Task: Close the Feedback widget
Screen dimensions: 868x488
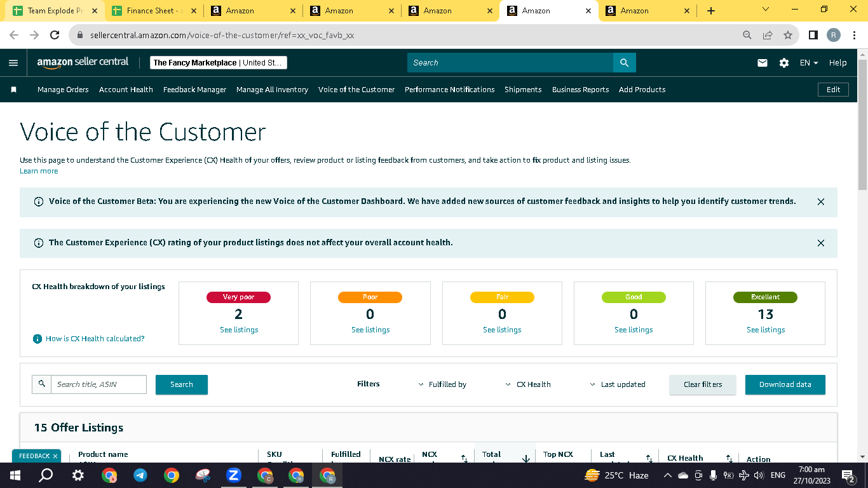Action: (55, 456)
